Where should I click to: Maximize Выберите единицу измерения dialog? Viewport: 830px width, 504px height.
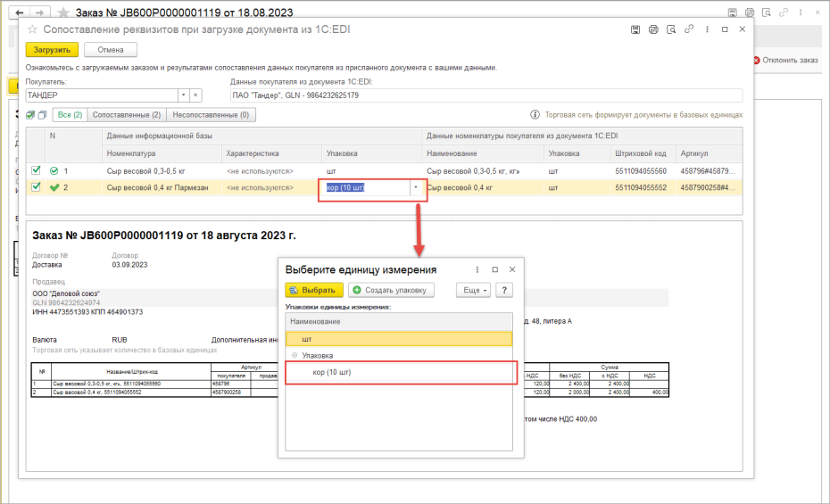[x=495, y=269]
